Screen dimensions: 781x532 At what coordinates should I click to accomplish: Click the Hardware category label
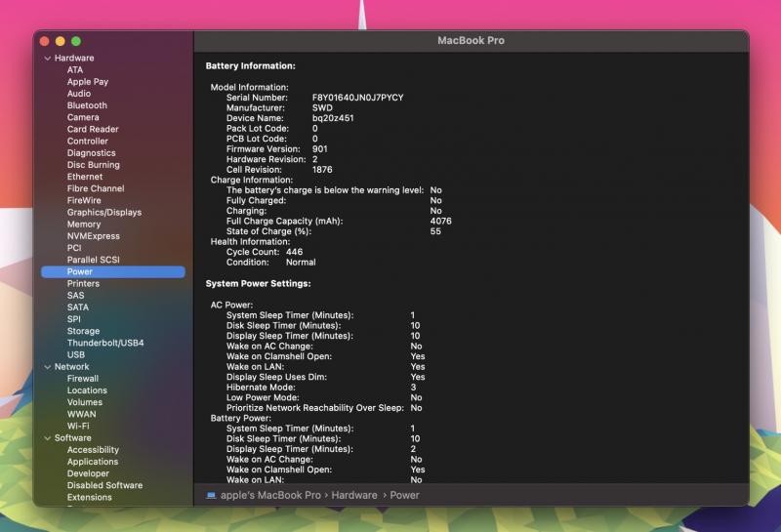click(74, 59)
